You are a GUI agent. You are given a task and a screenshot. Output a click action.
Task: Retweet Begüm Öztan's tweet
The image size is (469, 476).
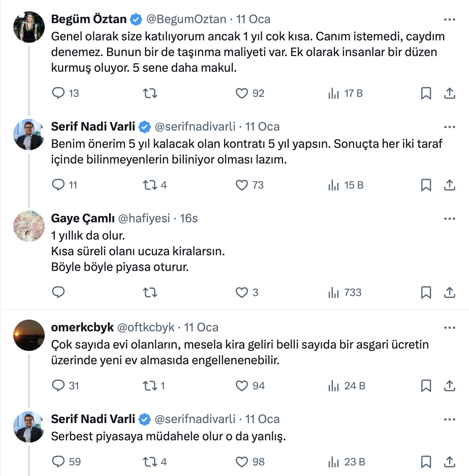[x=150, y=93]
